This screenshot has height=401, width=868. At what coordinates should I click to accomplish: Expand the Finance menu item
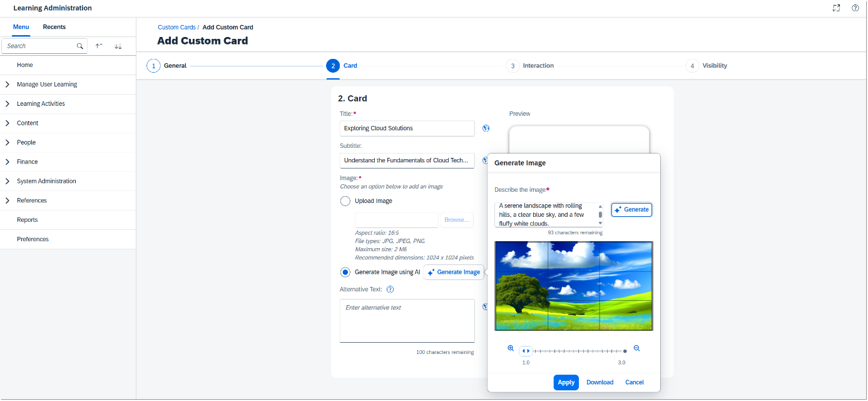tap(8, 162)
